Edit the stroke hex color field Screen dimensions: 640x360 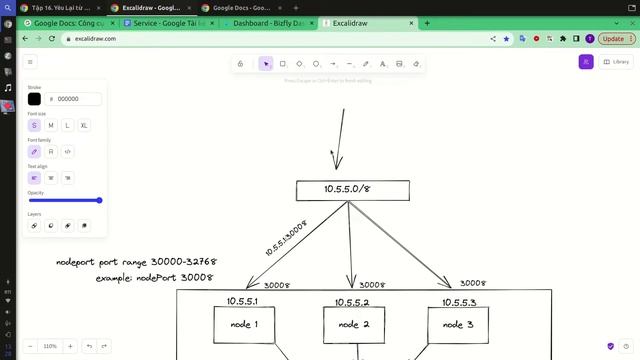(x=73, y=99)
